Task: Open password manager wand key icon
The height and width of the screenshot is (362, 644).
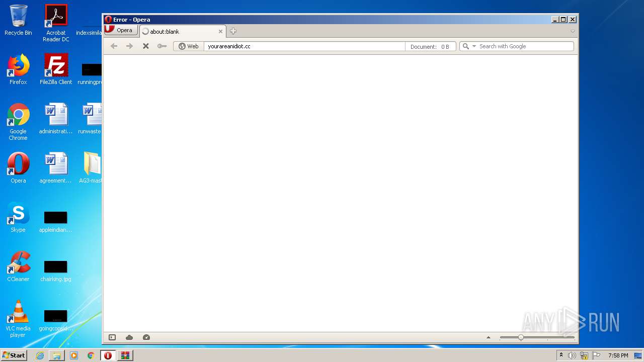Action: pos(162,46)
